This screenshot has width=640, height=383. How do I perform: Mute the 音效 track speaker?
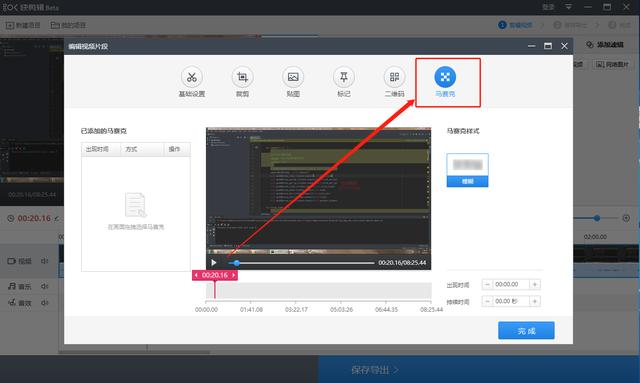(44, 303)
